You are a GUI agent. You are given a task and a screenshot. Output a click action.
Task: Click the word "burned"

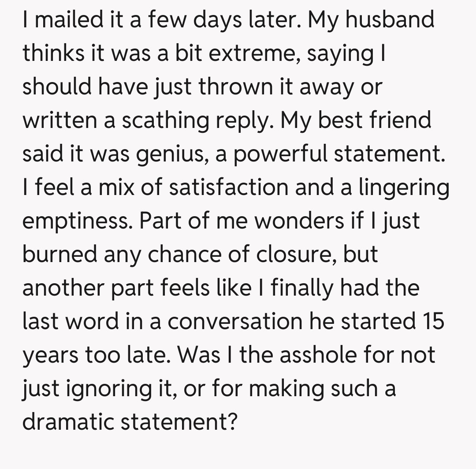tap(59, 255)
